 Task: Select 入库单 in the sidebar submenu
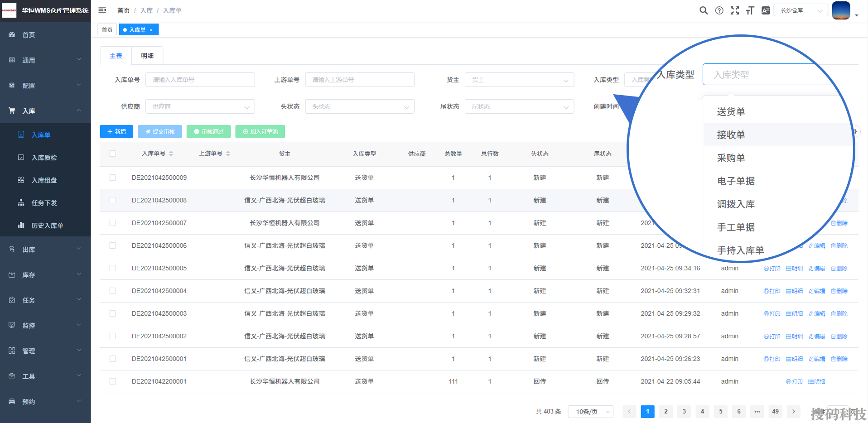45,135
